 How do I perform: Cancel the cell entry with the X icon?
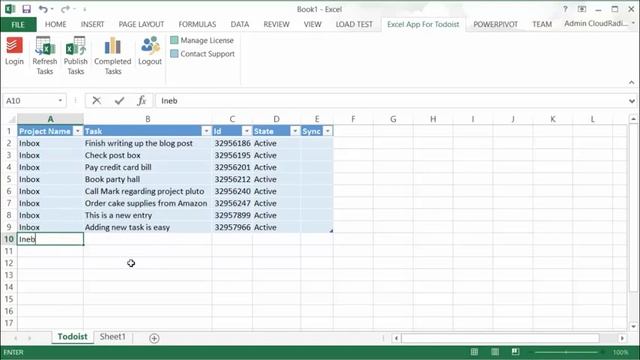coord(96,100)
